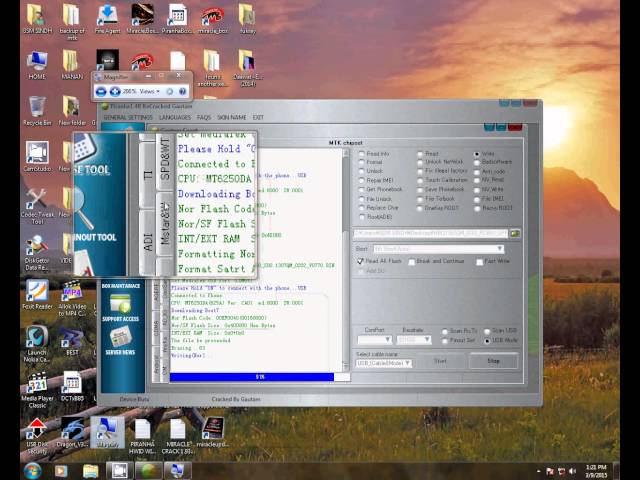The height and width of the screenshot is (480, 640).
Task: Click the green browse file icon
Action: pos(515,233)
